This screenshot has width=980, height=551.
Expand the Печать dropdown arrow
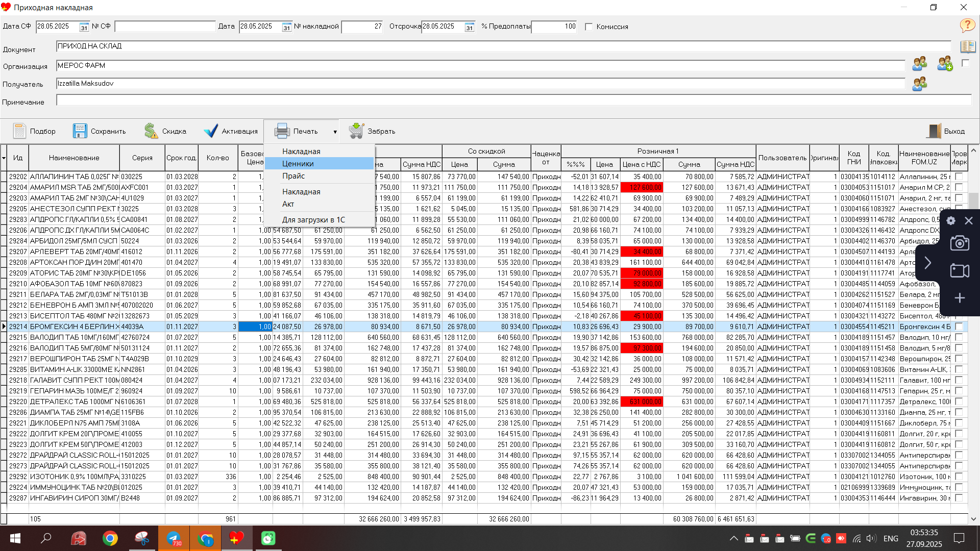pos(335,132)
